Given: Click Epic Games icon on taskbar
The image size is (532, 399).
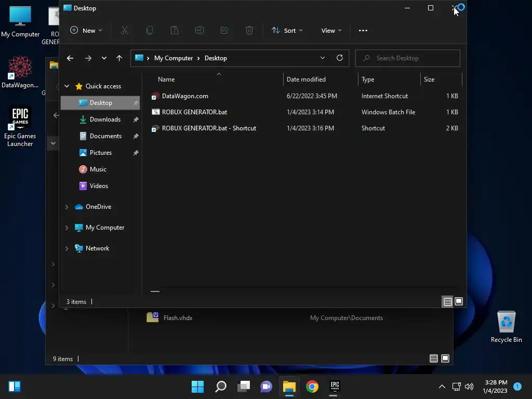Looking at the screenshot, I should (x=335, y=386).
